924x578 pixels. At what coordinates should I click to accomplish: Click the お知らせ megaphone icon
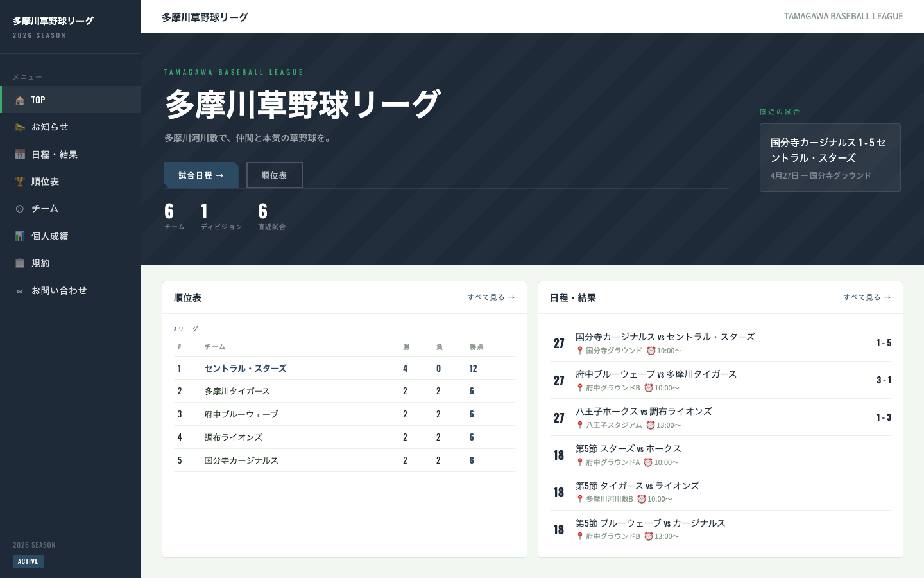[x=20, y=127]
